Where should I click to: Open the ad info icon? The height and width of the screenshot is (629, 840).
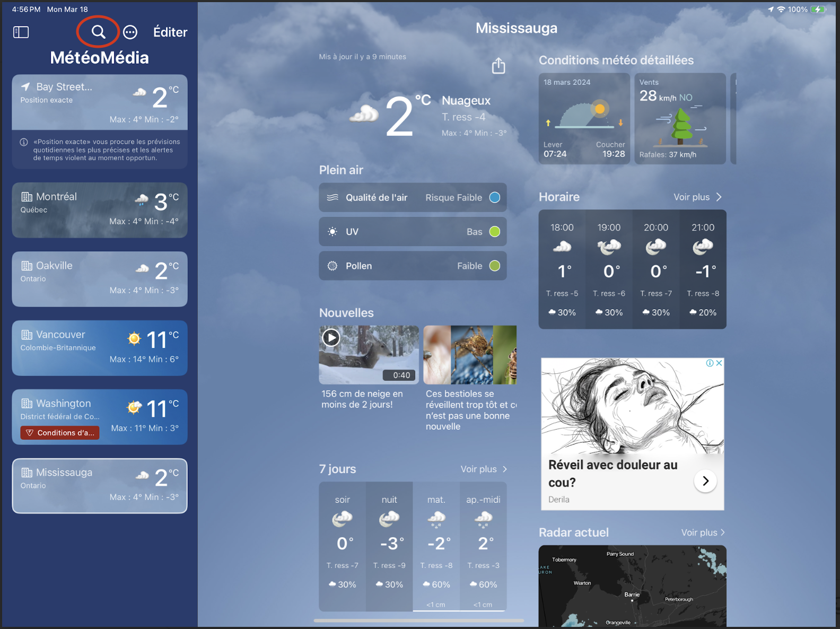pyautogui.click(x=710, y=363)
